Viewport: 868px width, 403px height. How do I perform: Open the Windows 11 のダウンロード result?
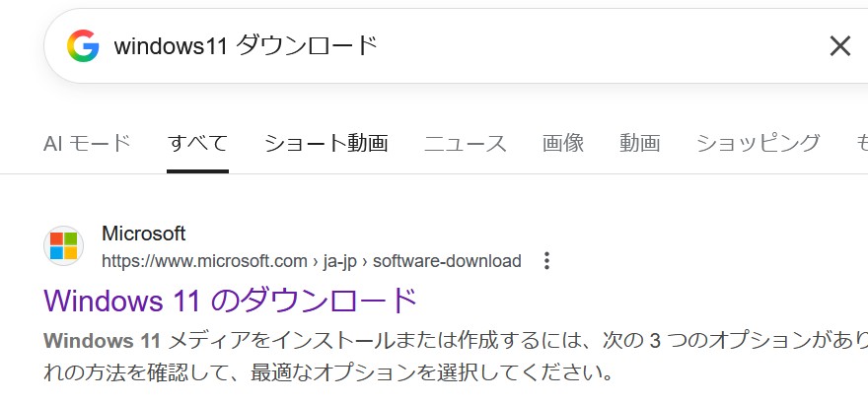230,300
